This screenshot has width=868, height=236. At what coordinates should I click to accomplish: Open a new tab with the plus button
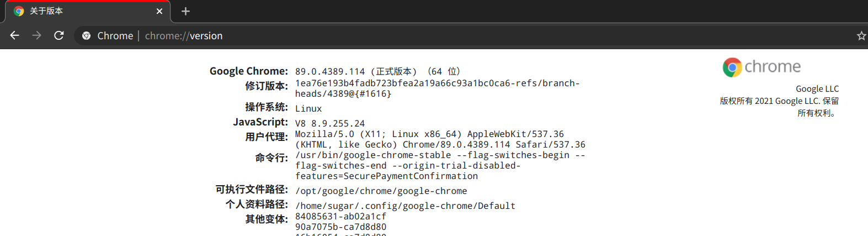(185, 11)
